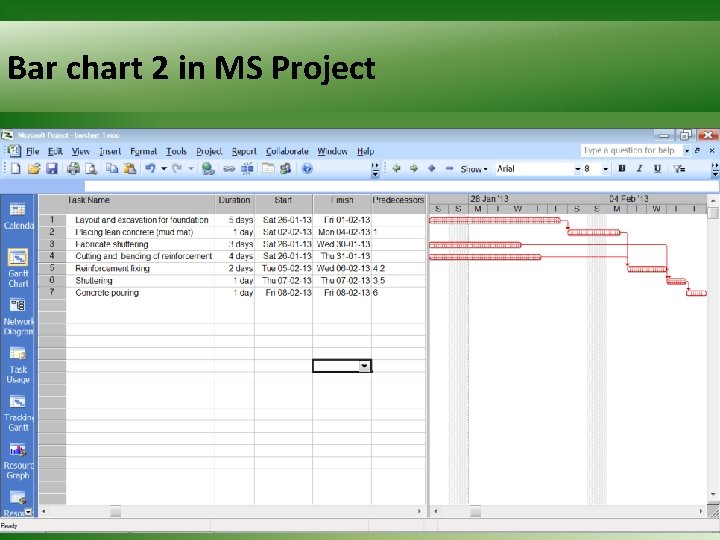Click the entry bar above the table
720x540 pixels.
pos(401,186)
